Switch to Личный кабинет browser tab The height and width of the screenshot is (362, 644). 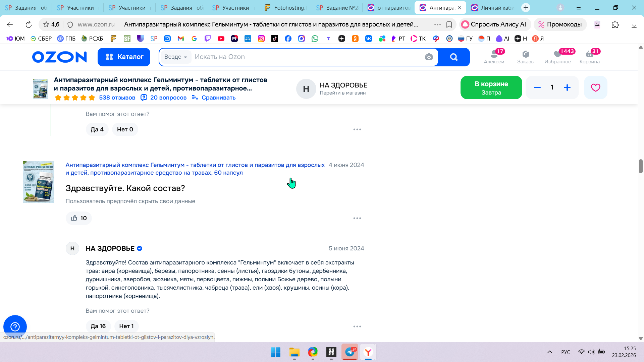pyautogui.click(x=493, y=8)
